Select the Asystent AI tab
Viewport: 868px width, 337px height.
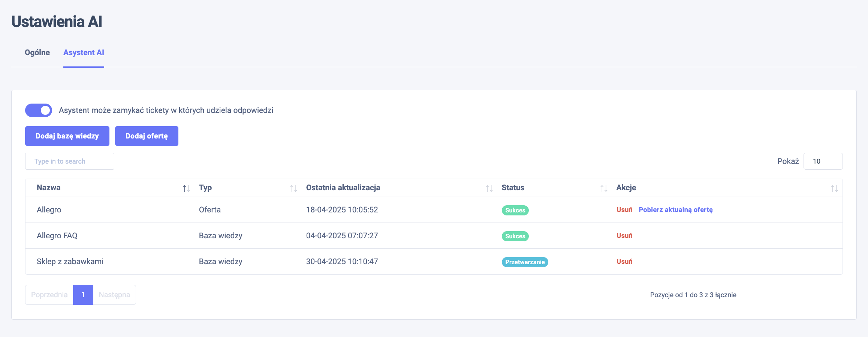pos(84,53)
